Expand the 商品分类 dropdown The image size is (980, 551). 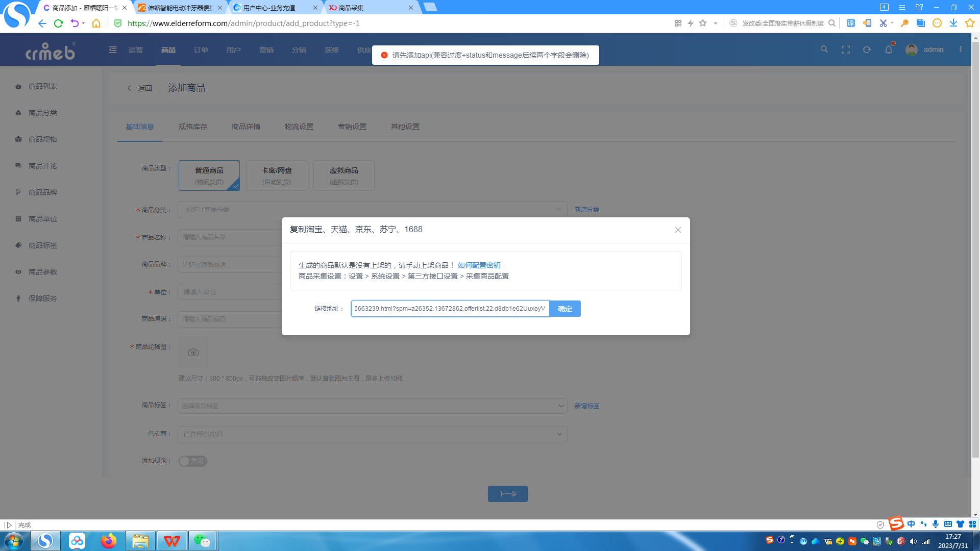click(373, 210)
